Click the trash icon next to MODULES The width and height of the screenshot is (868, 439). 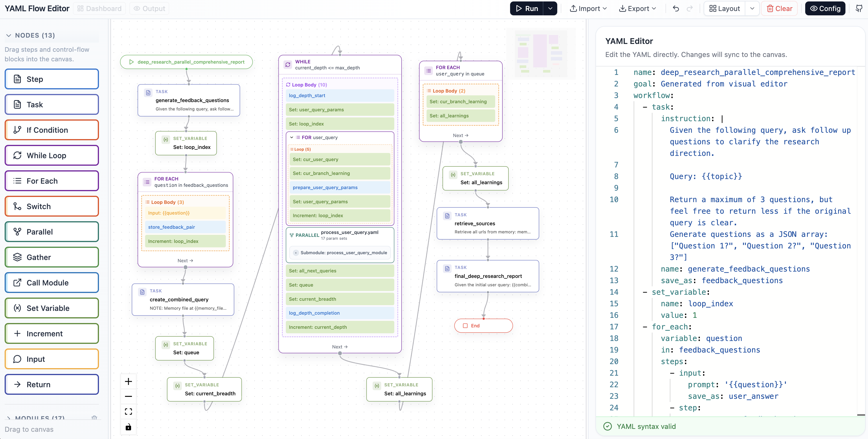94,418
